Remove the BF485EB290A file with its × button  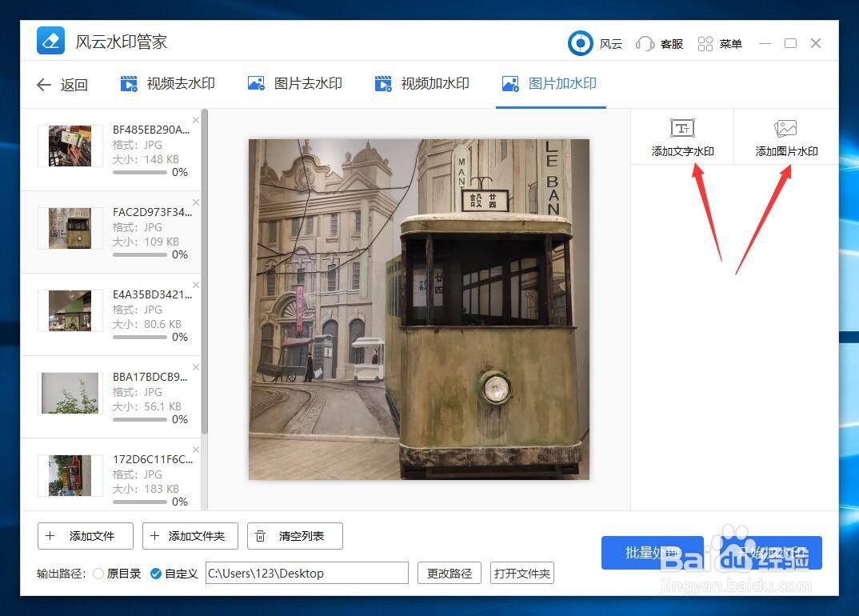195,119
